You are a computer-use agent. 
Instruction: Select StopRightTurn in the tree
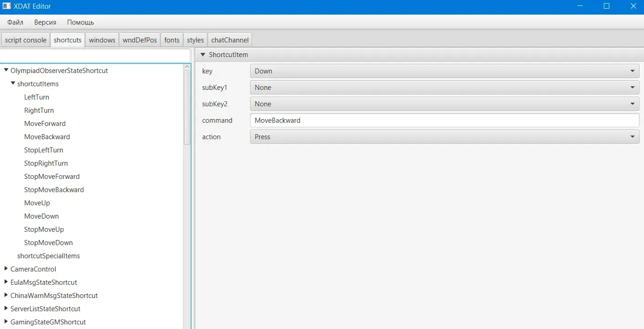click(x=46, y=163)
